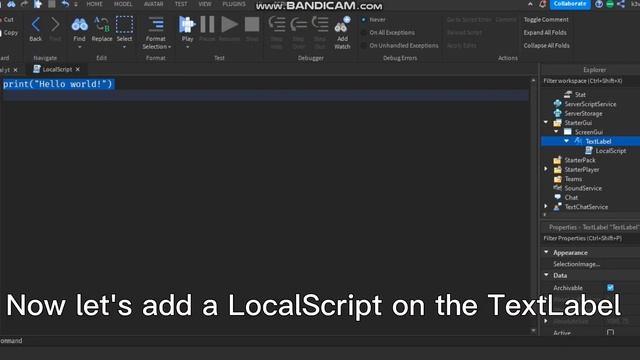Click the undo arrow in quick access bar
640x360 pixels.
(65, 4)
